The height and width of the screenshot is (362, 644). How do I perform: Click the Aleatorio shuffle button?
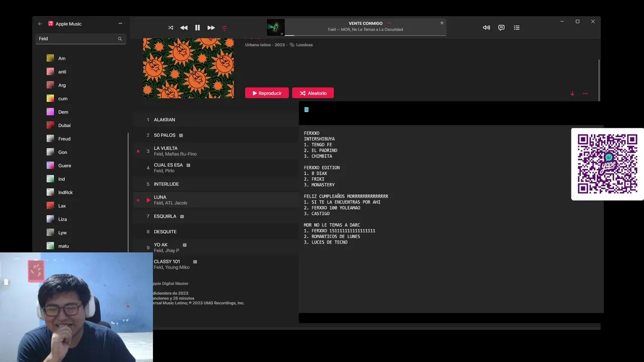click(312, 93)
